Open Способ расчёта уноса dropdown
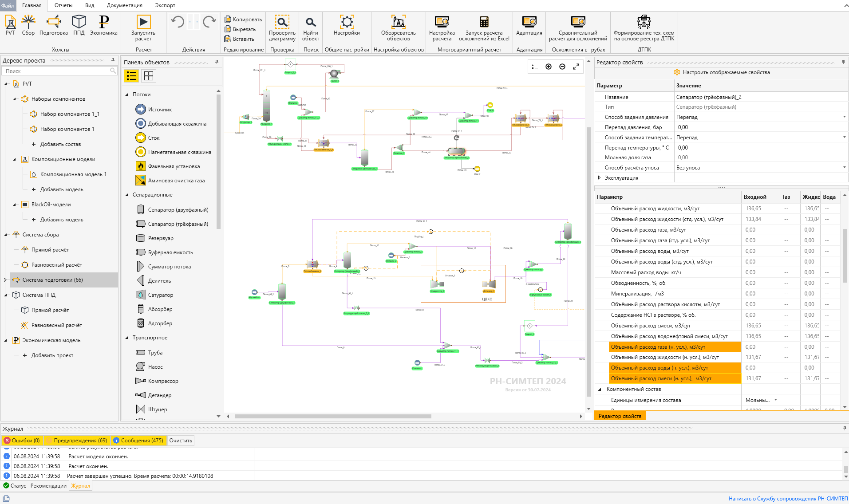 (x=844, y=168)
